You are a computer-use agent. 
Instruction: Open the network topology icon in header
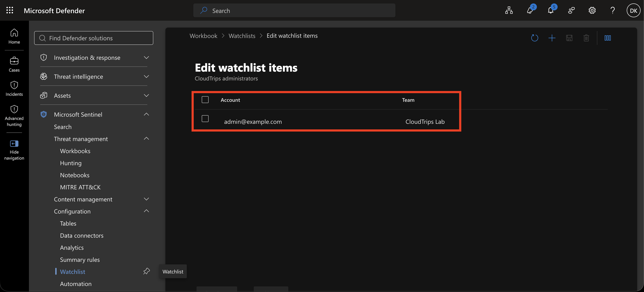[x=509, y=11]
